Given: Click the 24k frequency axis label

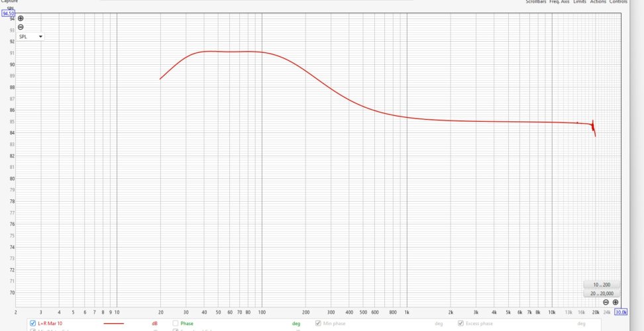Looking at the screenshot, I should [x=607, y=312].
